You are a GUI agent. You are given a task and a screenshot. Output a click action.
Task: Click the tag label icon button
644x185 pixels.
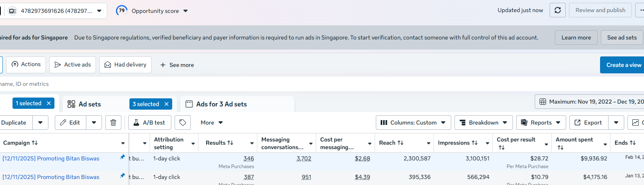[183, 123]
